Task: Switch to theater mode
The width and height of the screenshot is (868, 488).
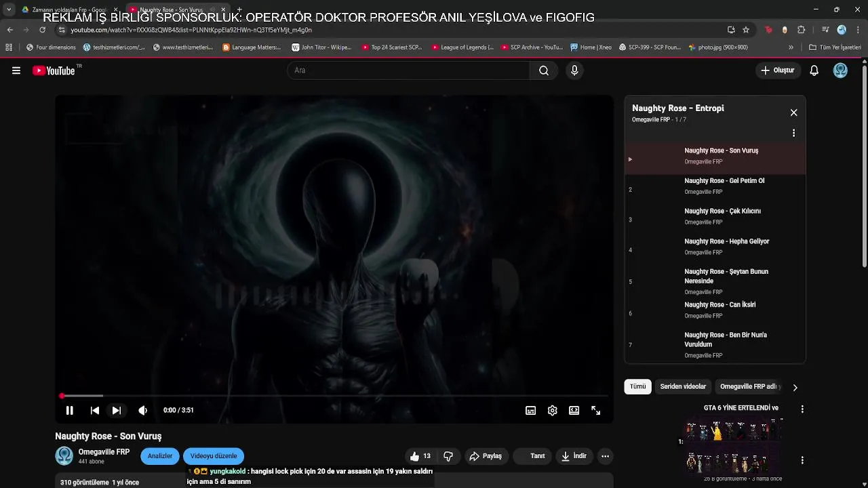Action: click(x=574, y=410)
